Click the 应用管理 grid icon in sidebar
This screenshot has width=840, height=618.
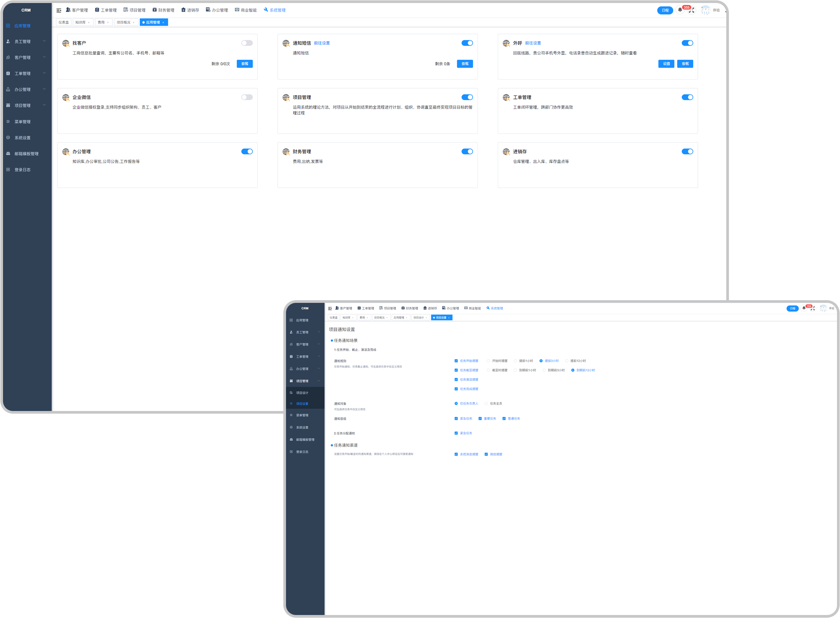[x=8, y=26]
